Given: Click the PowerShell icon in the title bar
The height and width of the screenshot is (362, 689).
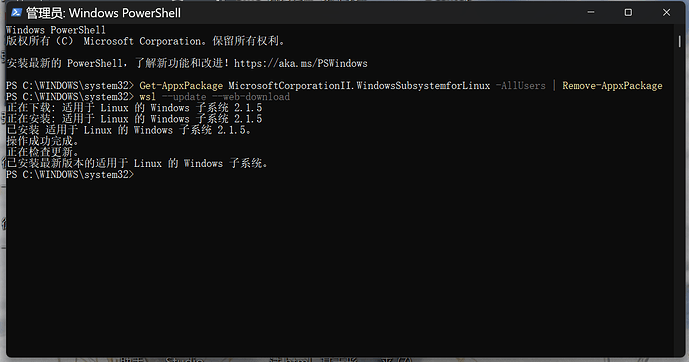Looking at the screenshot, I should (16, 12).
